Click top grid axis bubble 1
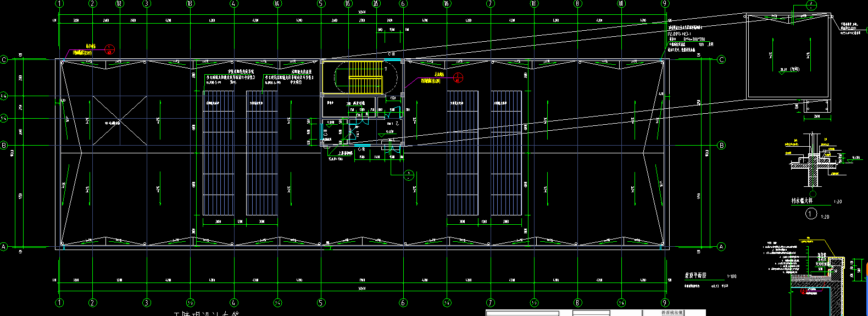868x316 pixels. 60,4
